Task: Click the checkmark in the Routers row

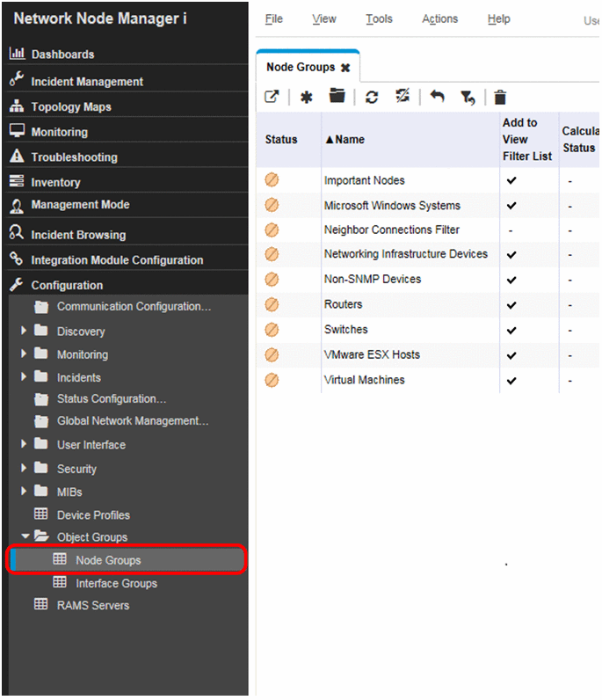Action: pos(511,304)
